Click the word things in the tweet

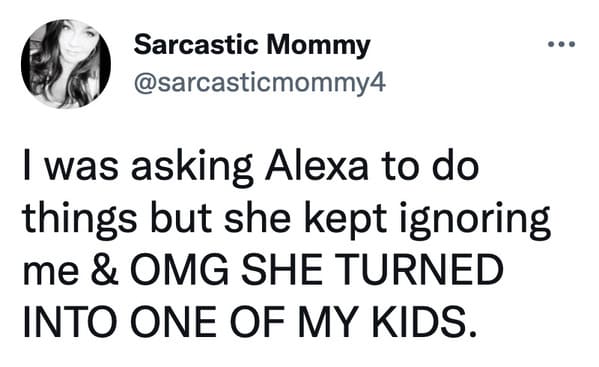80,222
